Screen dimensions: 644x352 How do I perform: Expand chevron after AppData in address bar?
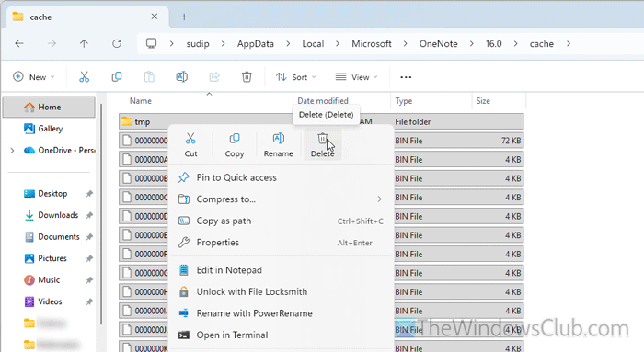[x=288, y=43]
